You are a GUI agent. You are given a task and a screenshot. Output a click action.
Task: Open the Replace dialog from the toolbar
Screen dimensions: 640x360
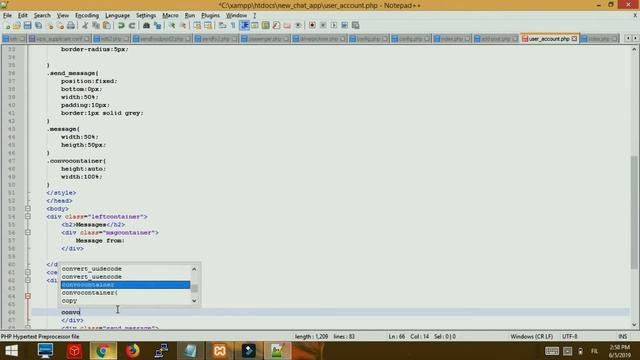[157, 26]
